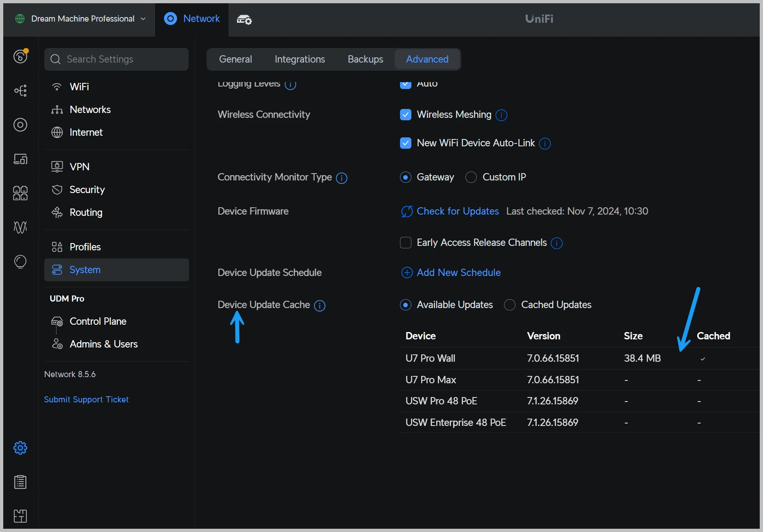Viewport: 763px width, 532px height.
Task: Open the dashboard icon with notification dot
Action: (x=20, y=56)
